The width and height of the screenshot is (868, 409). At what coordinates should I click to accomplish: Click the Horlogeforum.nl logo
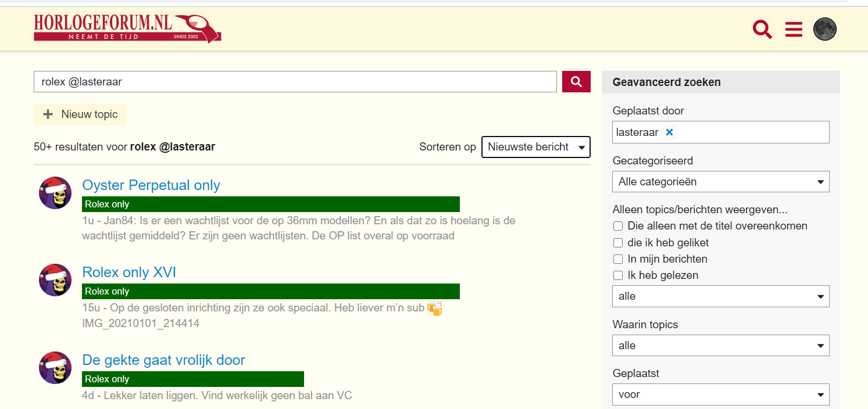pyautogui.click(x=127, y=28)
